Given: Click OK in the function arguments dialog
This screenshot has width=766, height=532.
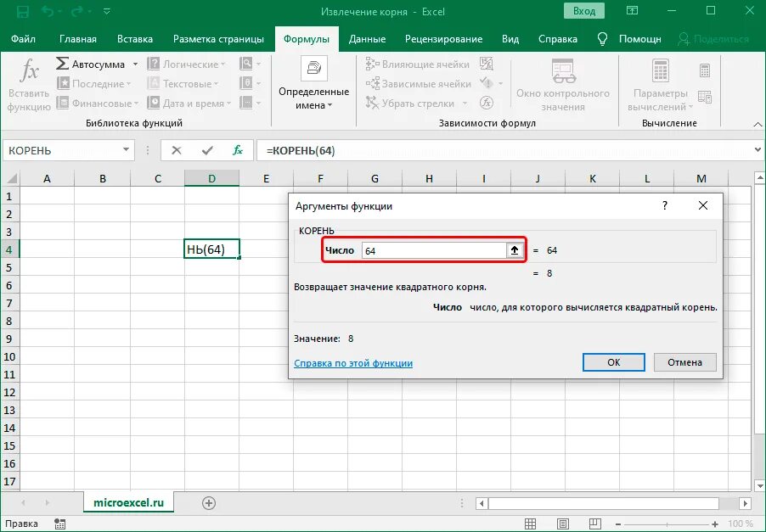Looking at the screenshot, I should click(614, 362).
